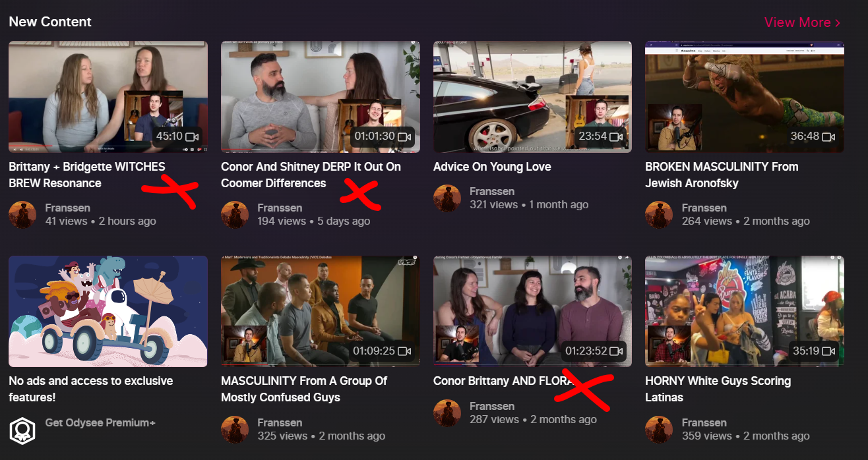The width and height of the screenshot is (868, 460).
Task: Click the camera icon next to 01:09:25 duration
Action: point(404,351)
